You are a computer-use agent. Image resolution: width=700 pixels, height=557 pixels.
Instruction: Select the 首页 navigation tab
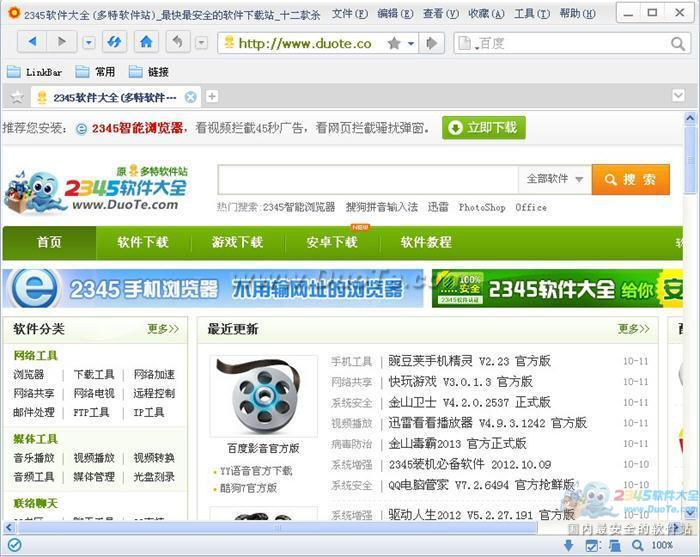pos(49,242)
